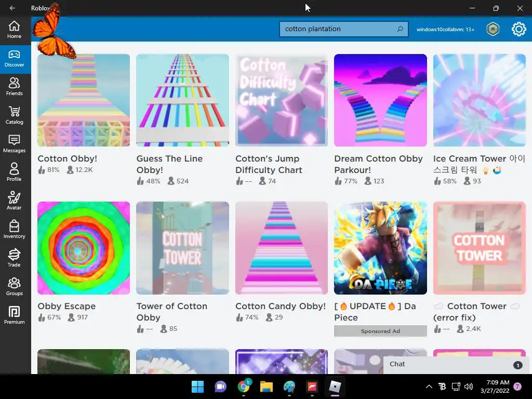This screenshot has height=399, width=532.
Task: Click the notification count badge 7
Action: click(517, 387)
